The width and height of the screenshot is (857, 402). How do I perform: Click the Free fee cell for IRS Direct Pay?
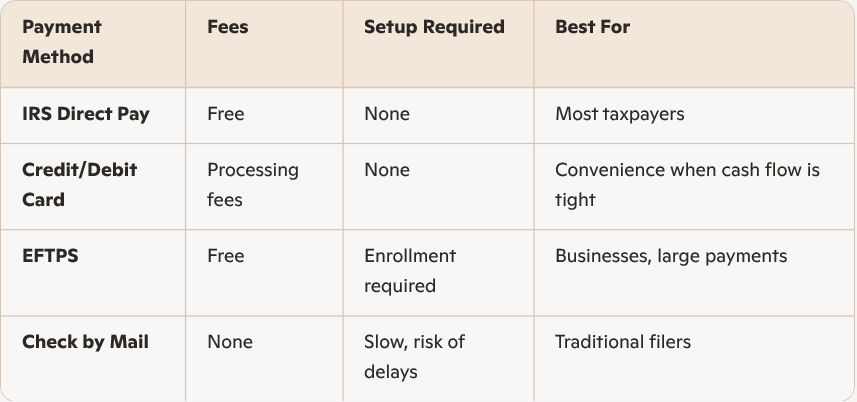225,114
